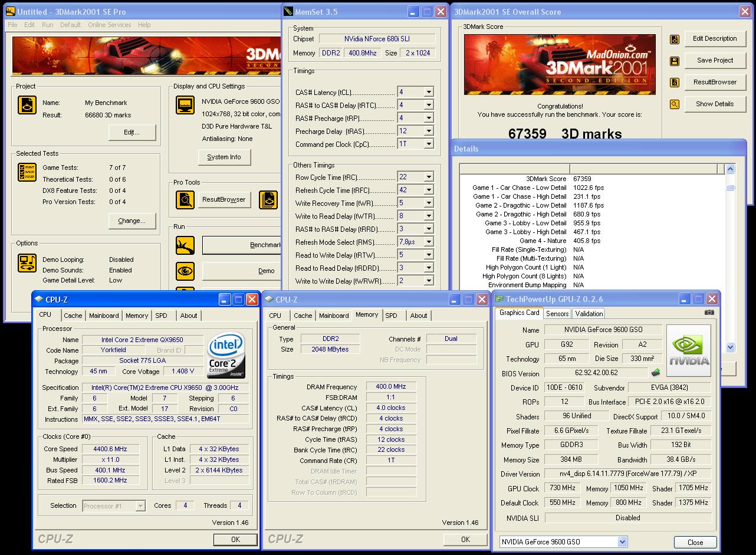
Task: Click the scroll down arrow in Details list
Action: click(730, 347)
